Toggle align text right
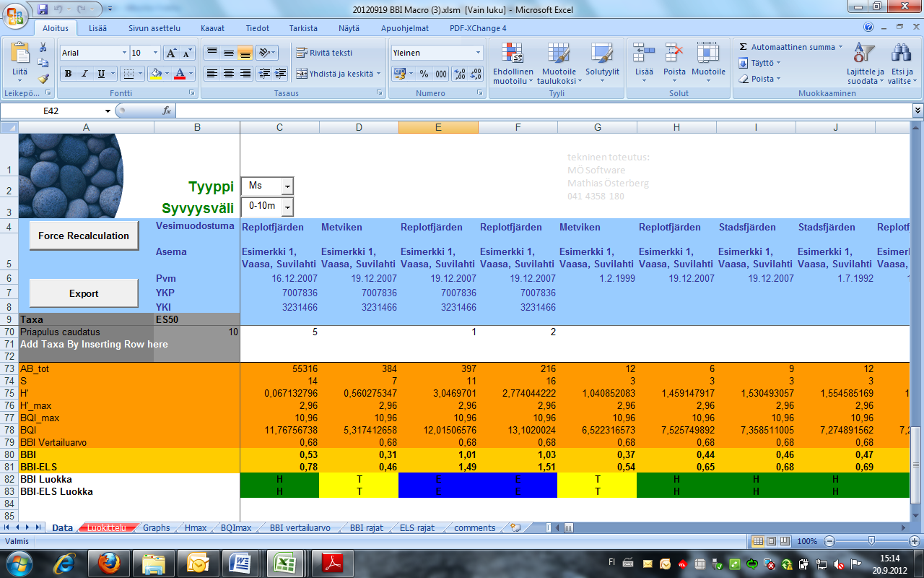 [245, 74]
